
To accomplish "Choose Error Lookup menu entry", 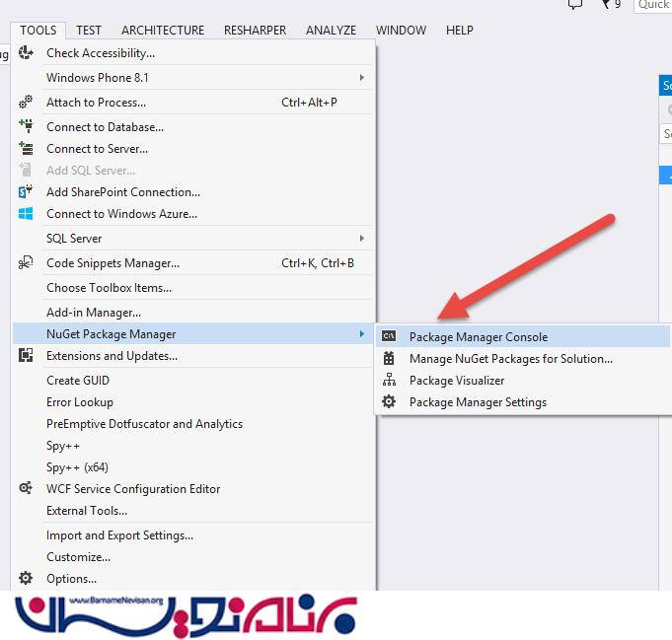I will pyautogui.click(x=193, y=402).
